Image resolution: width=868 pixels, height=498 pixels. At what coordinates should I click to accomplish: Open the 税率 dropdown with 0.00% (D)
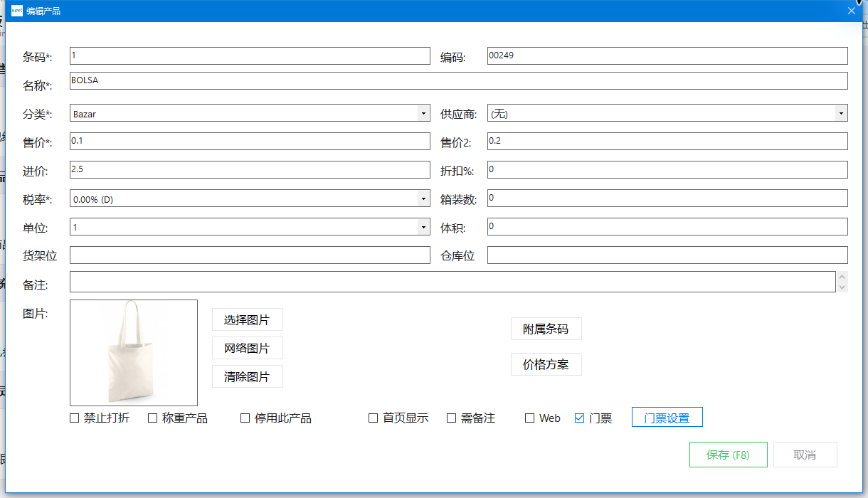pyautogui.click(x=250, y=198)
